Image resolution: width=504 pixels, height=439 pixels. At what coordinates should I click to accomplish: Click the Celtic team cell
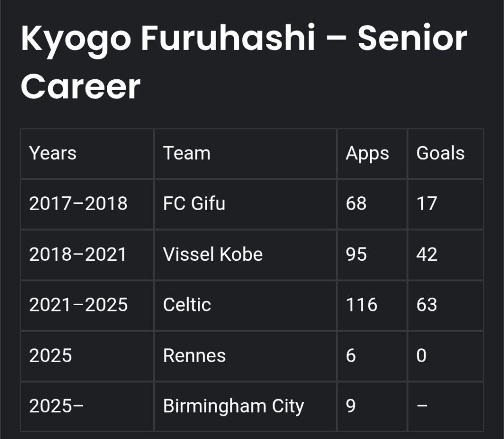pyautogui.click(x=246, y=305)
